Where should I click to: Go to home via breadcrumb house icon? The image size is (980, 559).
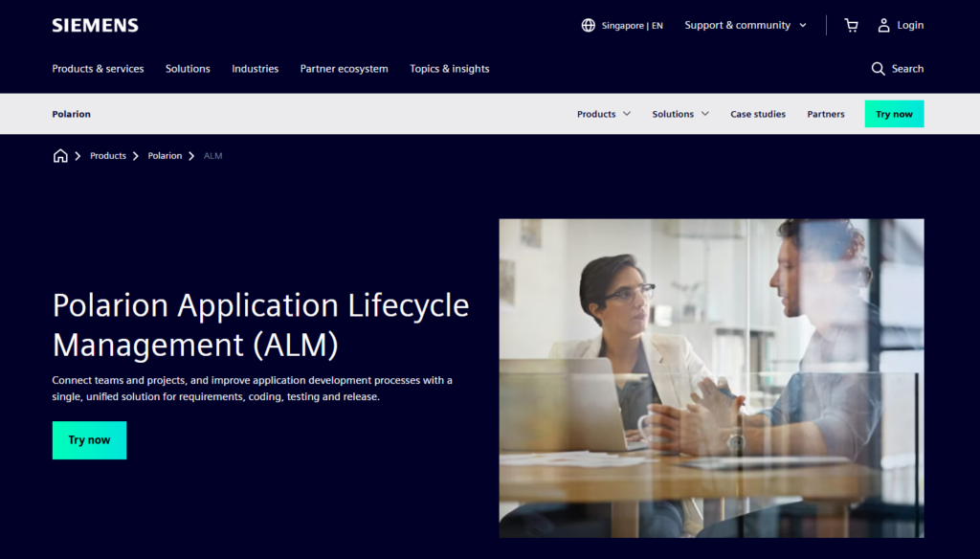coord(60,156)
